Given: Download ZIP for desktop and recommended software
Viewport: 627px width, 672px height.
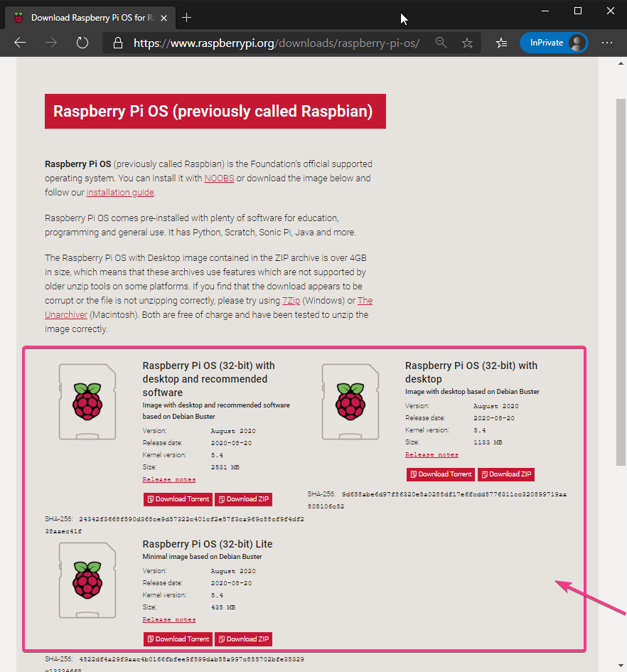Looking at the screenshot, I should click(243, 499).
